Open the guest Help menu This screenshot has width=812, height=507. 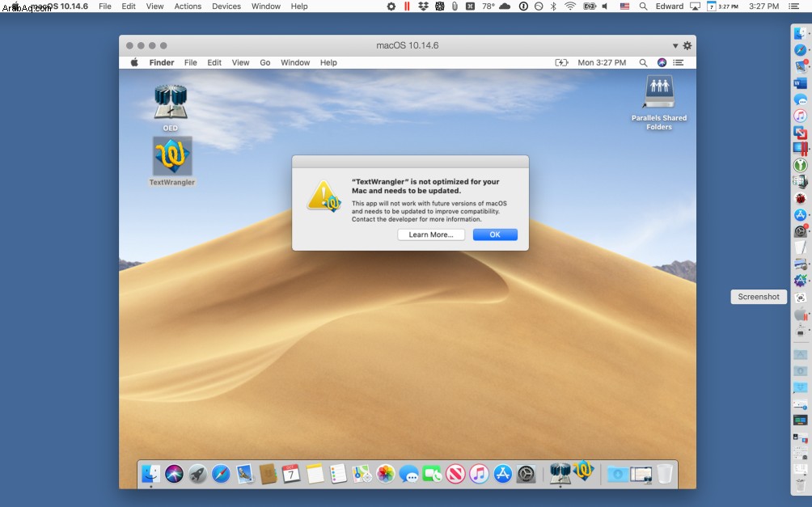[x=328, y=62]
